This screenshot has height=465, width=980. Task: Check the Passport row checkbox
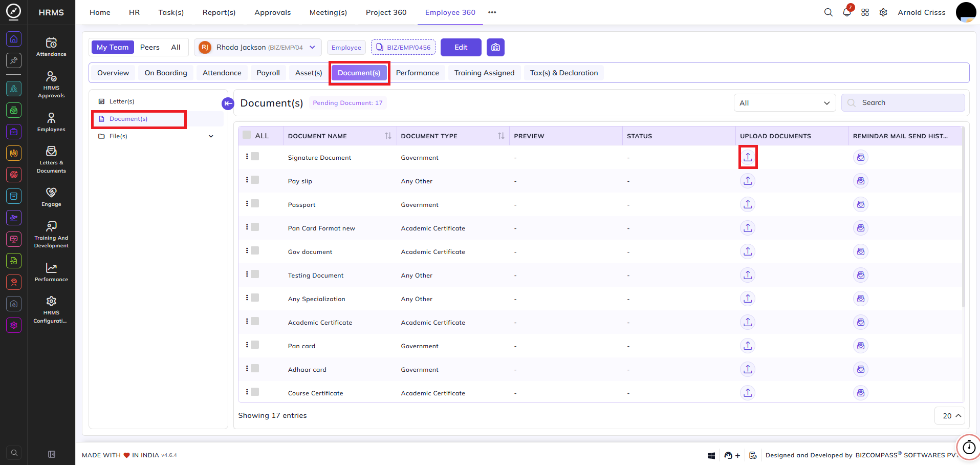pos(255,203)
